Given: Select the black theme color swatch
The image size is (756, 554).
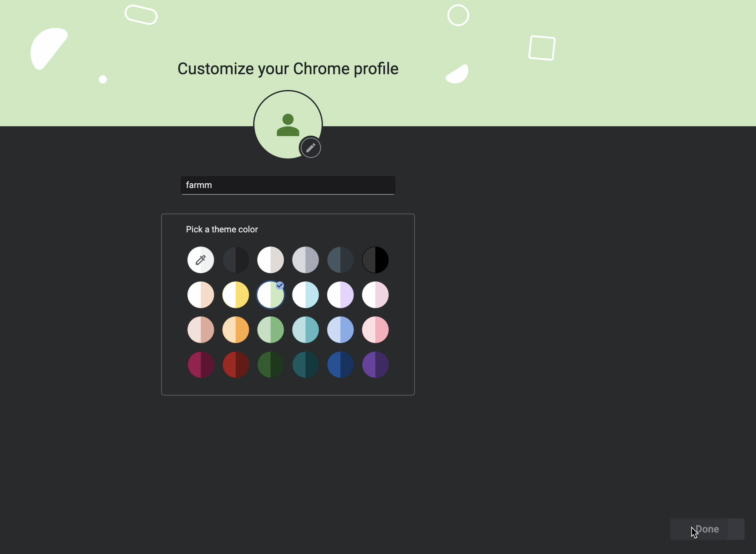Looking at the screenshot, I should pyautogui.click(x=376, y=260).
